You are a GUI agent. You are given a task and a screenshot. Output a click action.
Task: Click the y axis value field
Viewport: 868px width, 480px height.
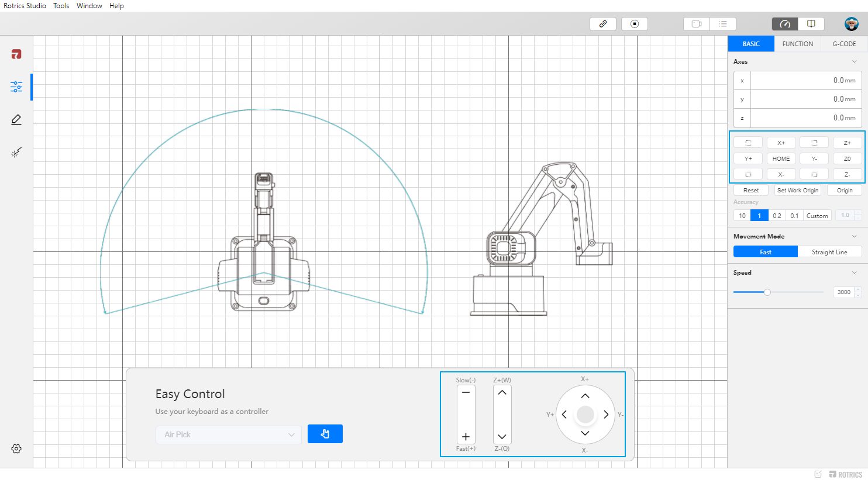806,99
